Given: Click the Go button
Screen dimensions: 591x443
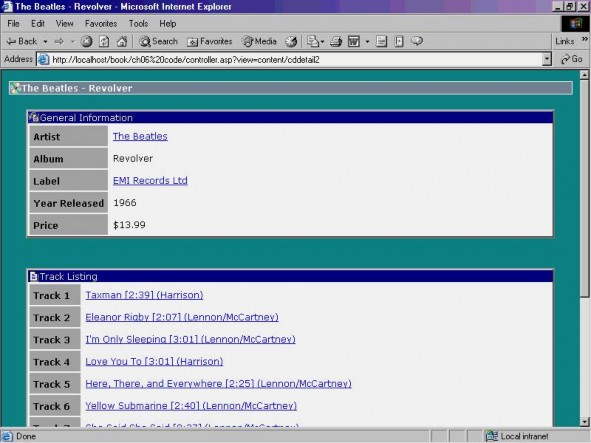Looking at the screenshot, I should (x=572, y=59).
